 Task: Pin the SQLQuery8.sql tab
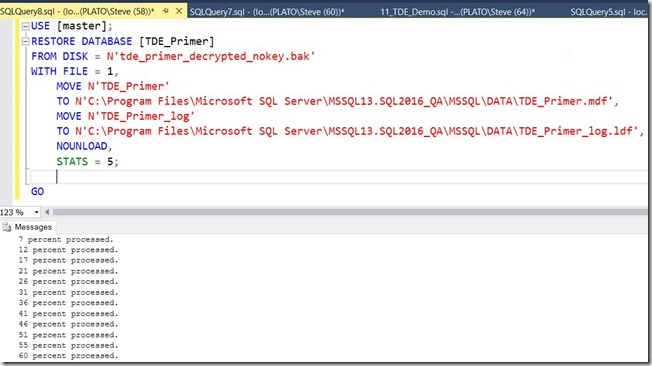click(166, 11)
